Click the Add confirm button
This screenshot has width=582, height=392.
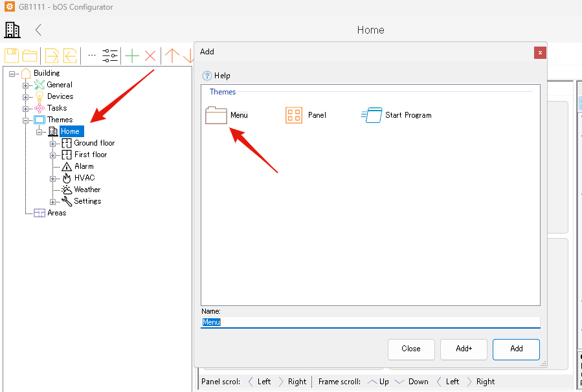tap(517, 349)
